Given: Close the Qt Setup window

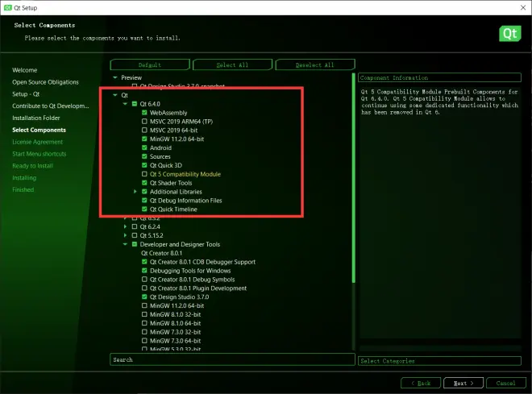Looking at the screenshot, I should 523,7.
